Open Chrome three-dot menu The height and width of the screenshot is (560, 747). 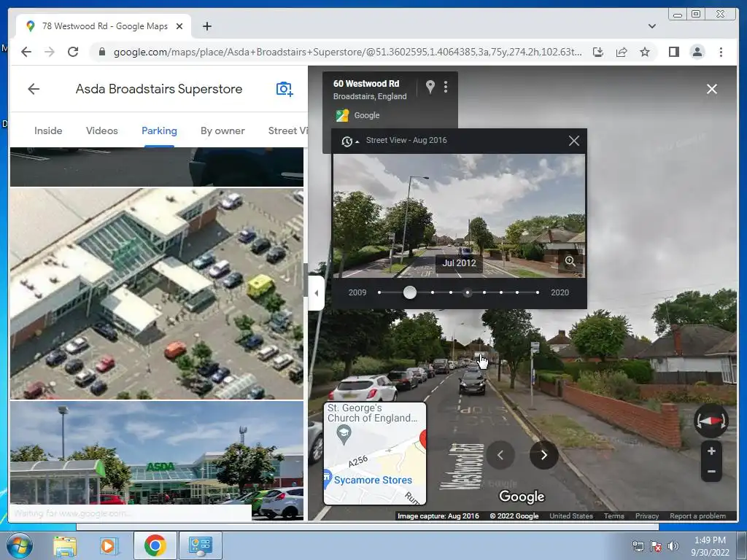[x=721, y=52]
